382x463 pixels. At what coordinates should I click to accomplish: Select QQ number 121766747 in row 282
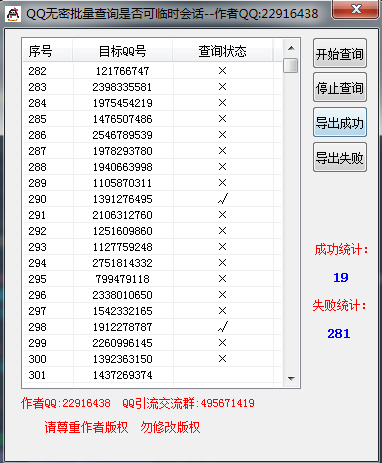pos(123,71)
